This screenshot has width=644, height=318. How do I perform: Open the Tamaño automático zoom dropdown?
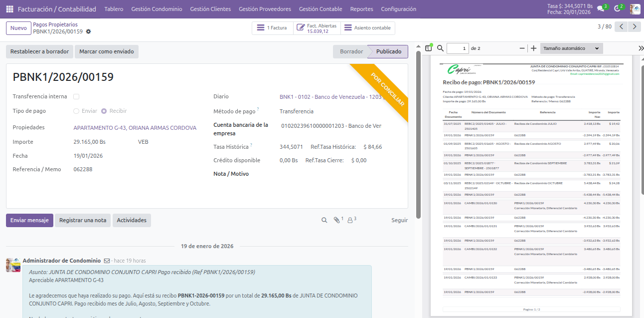pos(571,48)
